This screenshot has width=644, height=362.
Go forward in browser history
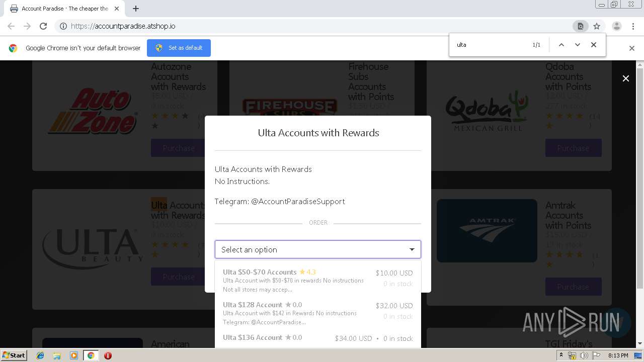(27, 26)
